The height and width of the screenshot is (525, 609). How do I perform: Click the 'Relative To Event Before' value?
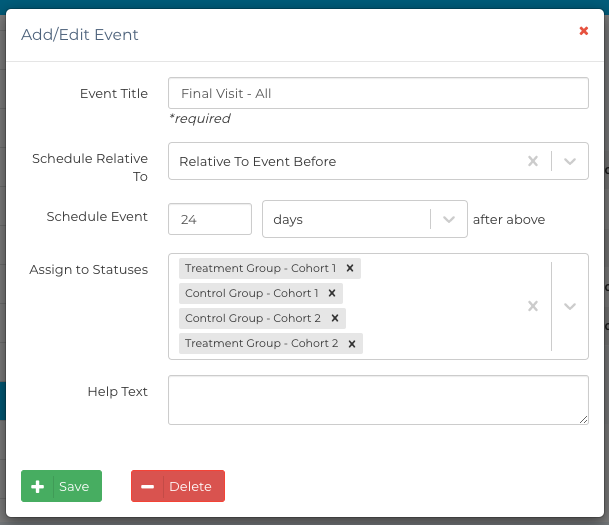click(x=258, y=161)
